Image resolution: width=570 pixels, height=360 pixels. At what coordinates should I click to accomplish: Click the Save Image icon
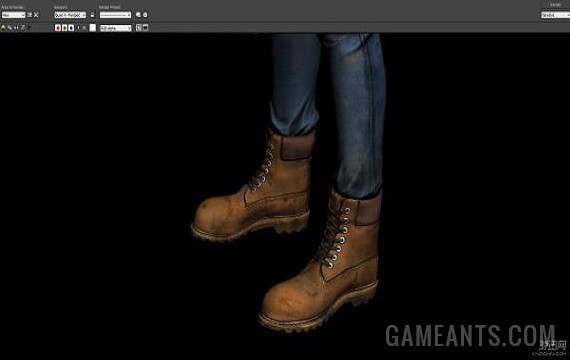pos(3,28)
